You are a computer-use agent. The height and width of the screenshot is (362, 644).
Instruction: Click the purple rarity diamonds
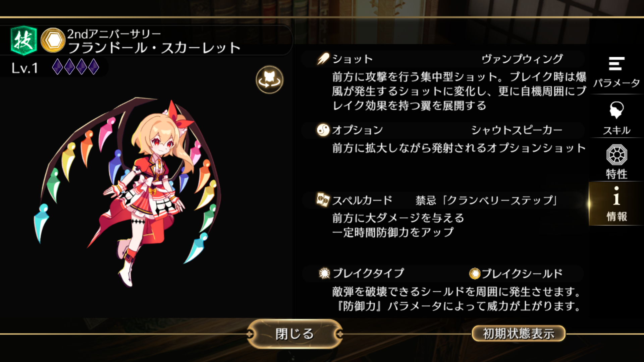(x=75, y=67)
